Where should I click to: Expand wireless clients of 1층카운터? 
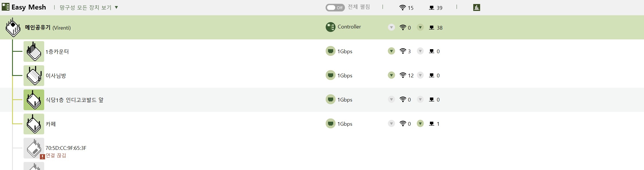click(x=391, y=51)
